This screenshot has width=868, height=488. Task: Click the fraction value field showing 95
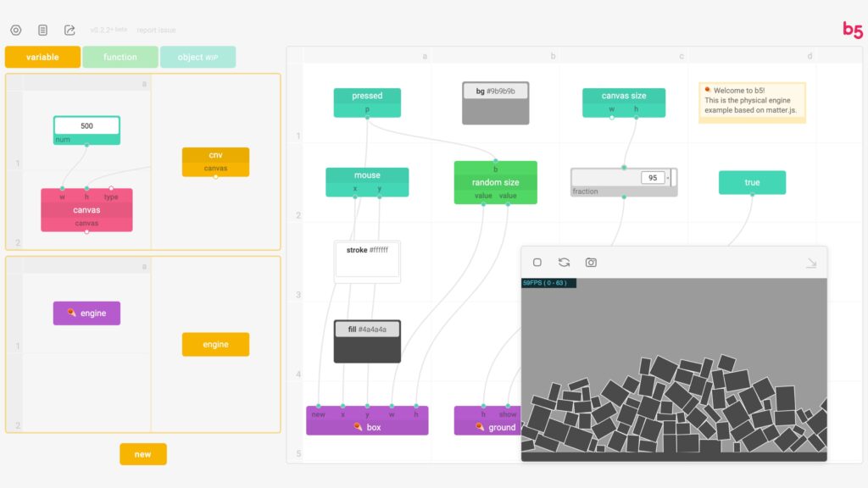point(653,178)
